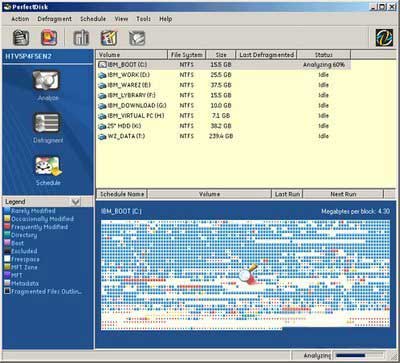The image size is (400, 363).
Task: Click the PerfectDisk logo icon in toolbar
Action: [384, 37]
